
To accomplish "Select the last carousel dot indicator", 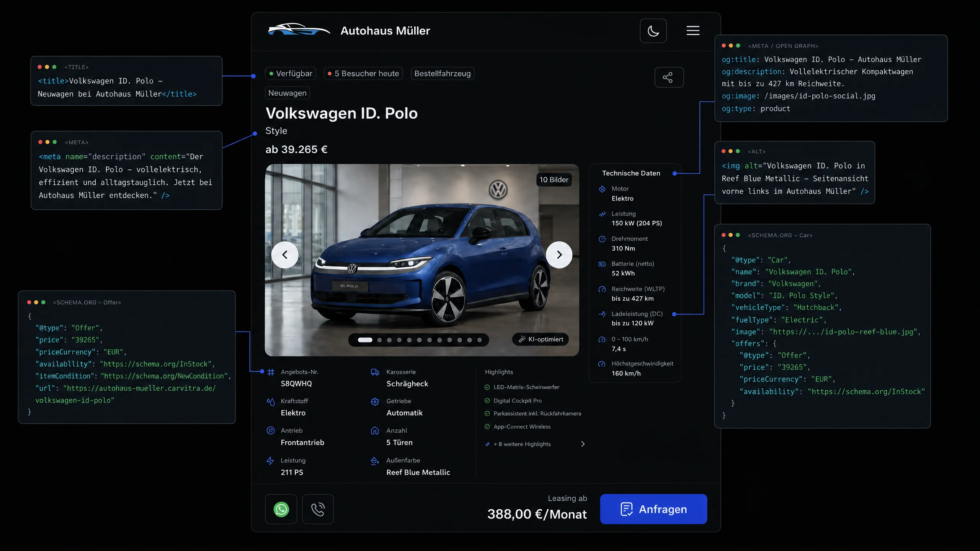I will pos(480,340).
